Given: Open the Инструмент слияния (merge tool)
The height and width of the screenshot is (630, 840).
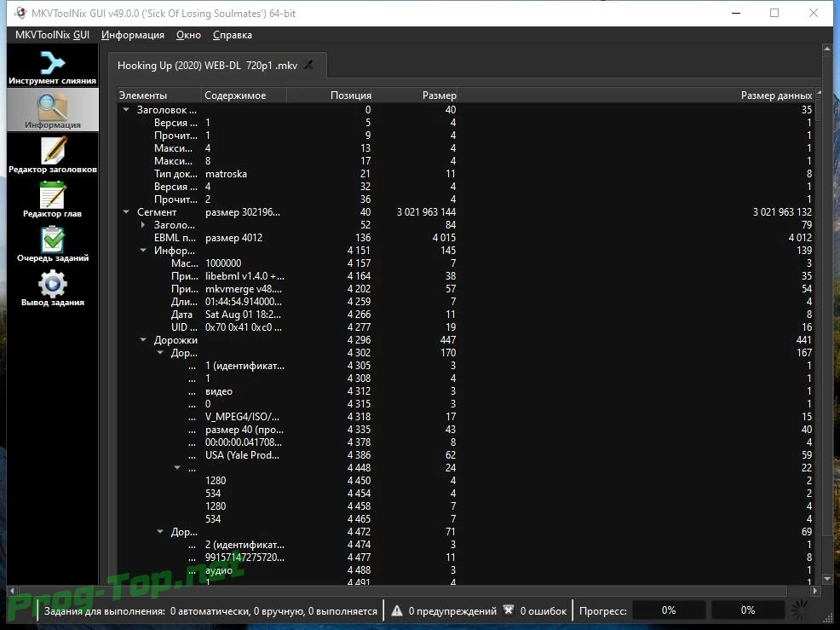Looking at the screenshot, I should [x=53, y=66].
